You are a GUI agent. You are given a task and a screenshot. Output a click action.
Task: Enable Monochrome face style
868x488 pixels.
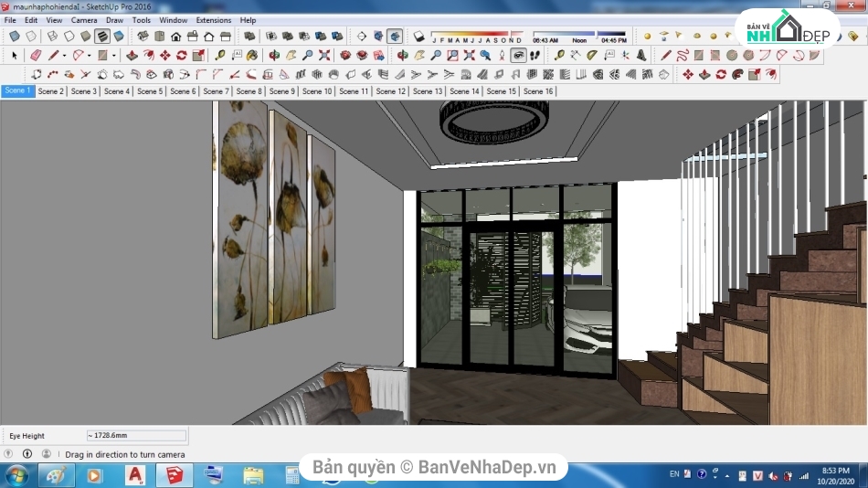[x=119, y=37]
